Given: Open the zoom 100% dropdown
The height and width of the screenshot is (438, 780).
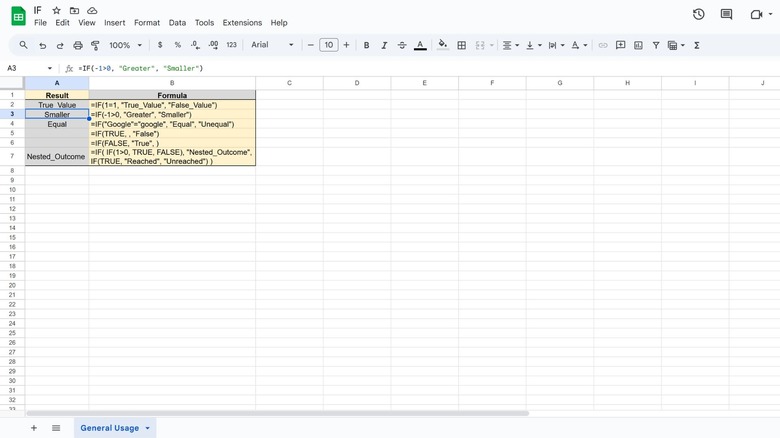Looking at the screenshot, I should 126,45.
